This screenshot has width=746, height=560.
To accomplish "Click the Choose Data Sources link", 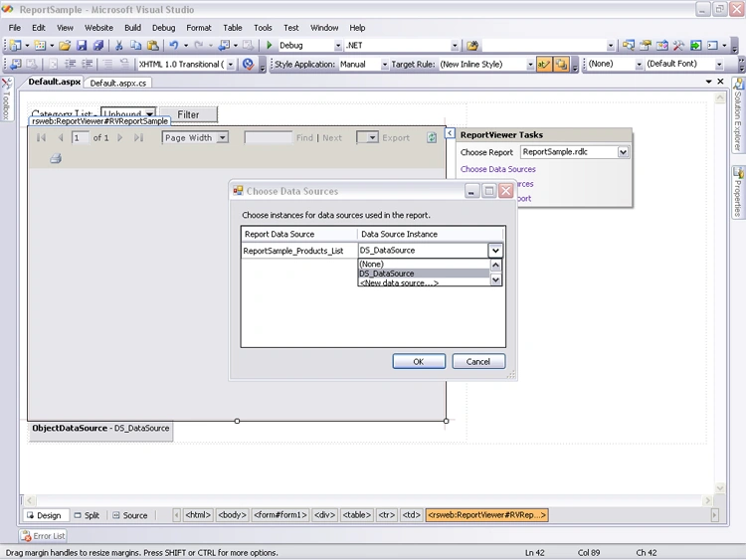I will coord(497,169).
